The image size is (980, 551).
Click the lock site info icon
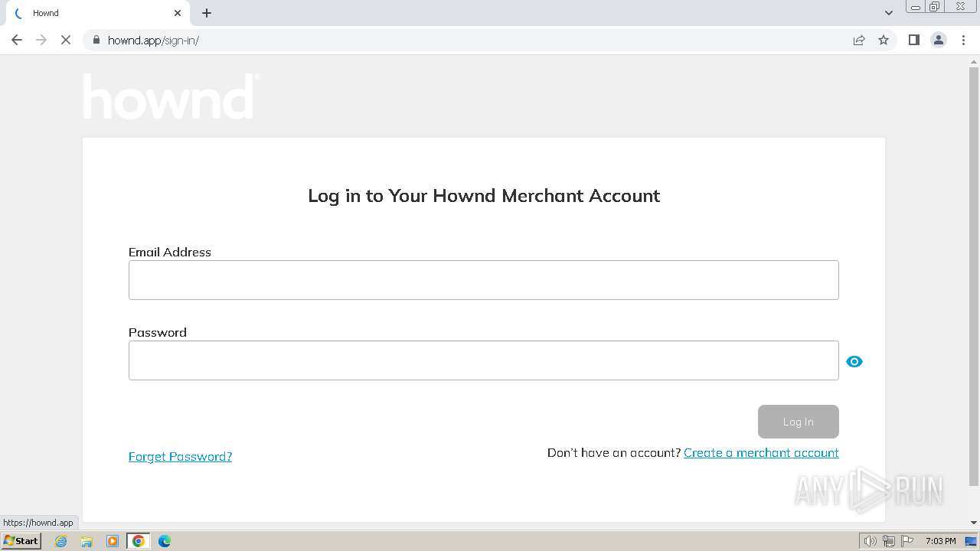pos(96,40)
